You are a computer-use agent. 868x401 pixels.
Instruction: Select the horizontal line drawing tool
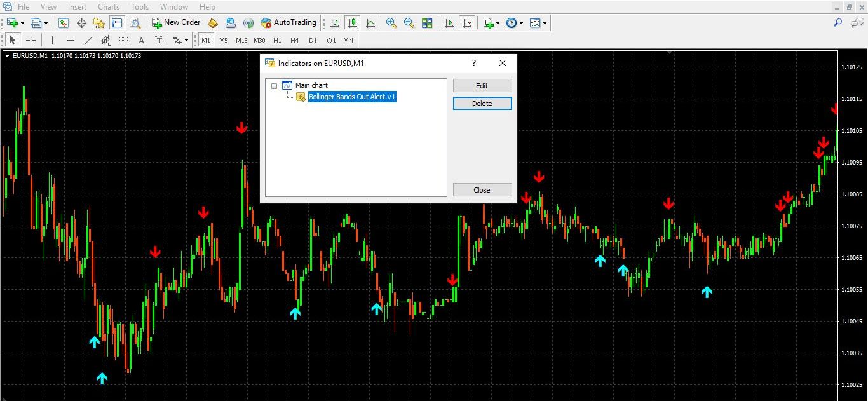click(71, 39)
